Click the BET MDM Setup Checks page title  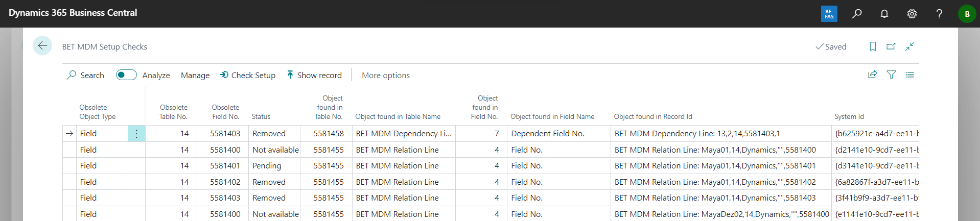tap(105, 46)
